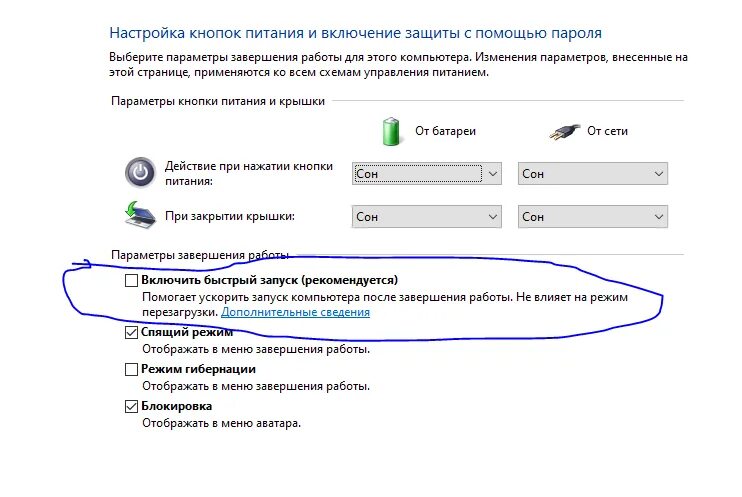Uncheck the Спящий режим checkbox

point(131,332)
